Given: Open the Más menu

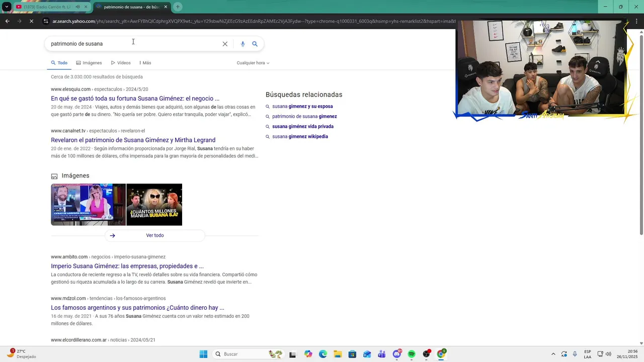Looking at the screenshot, I should [x=144, y=63].
